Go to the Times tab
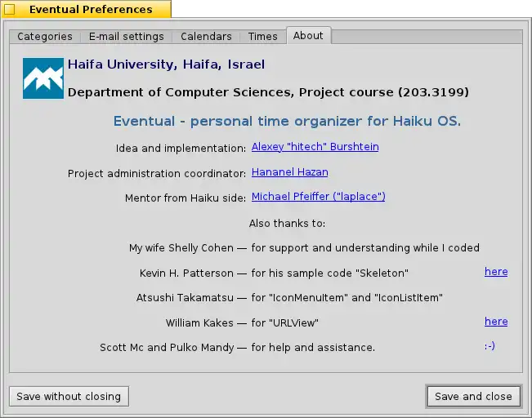Image resolution: width=532 pixels, height=418 pixels. click(x=262, y=36)
